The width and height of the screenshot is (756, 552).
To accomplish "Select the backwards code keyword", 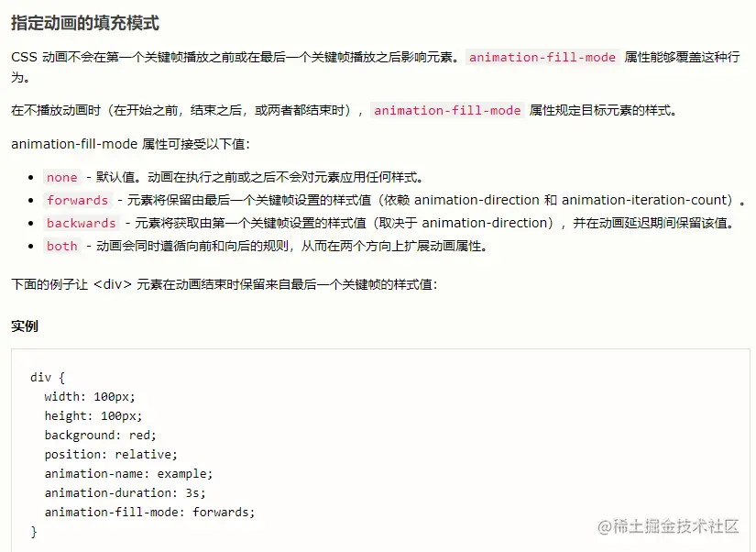I will [x=81, y=223].
